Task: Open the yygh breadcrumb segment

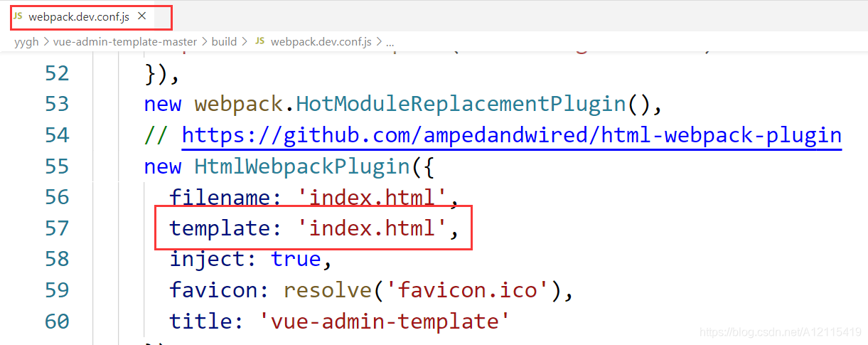Action: point(27,42)
